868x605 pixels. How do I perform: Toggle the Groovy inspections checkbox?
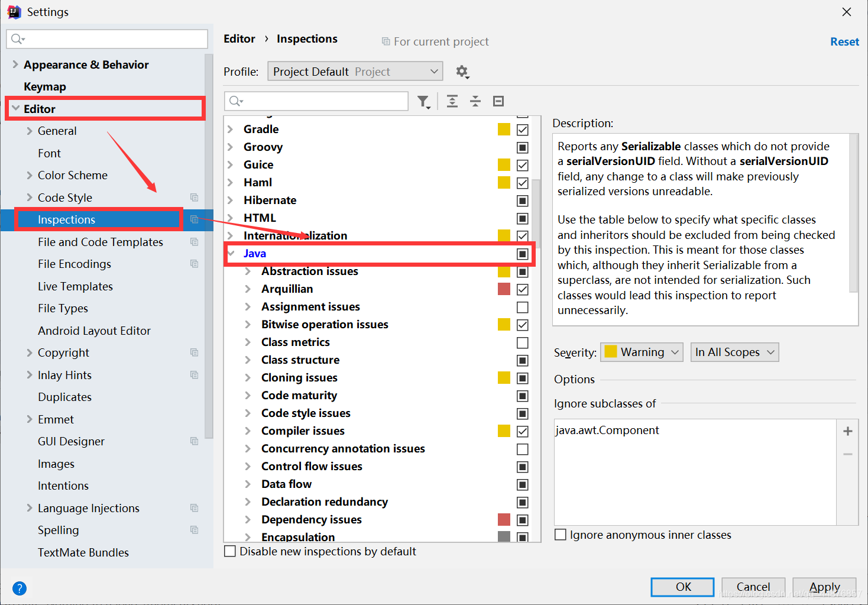[x=523, y=147]
